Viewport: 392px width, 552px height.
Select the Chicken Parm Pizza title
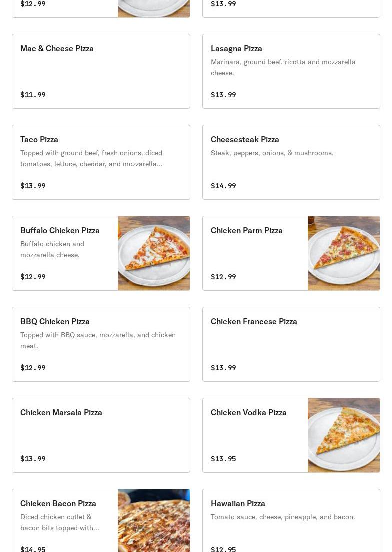(x=246, y=231)
